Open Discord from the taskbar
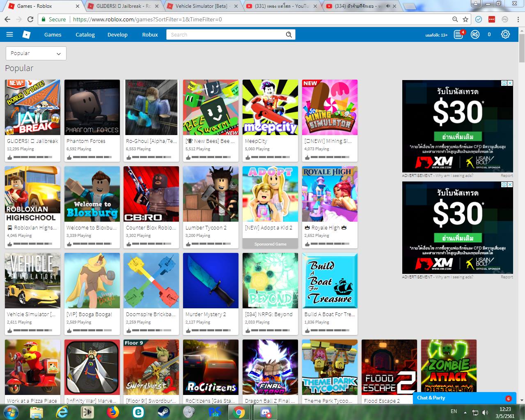Viewport: 525px width, 420px height. pyautogui.click(x=265, y=412)
